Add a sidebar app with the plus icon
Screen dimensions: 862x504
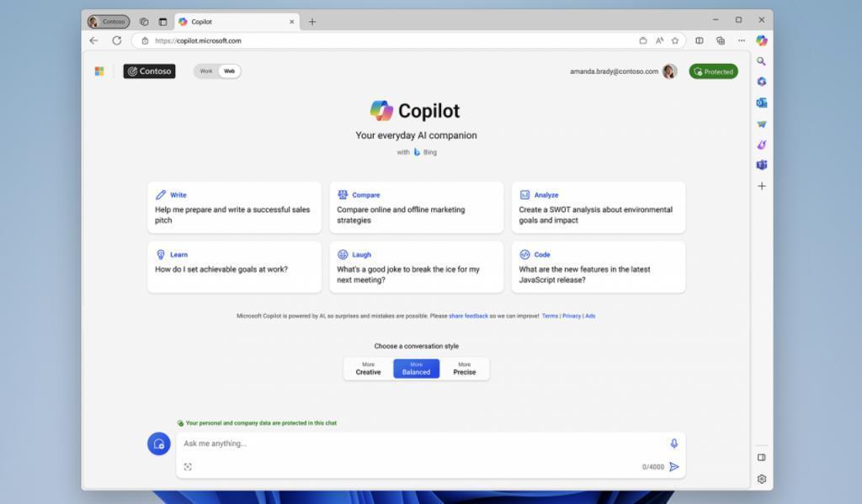click(x=761, y=186)
